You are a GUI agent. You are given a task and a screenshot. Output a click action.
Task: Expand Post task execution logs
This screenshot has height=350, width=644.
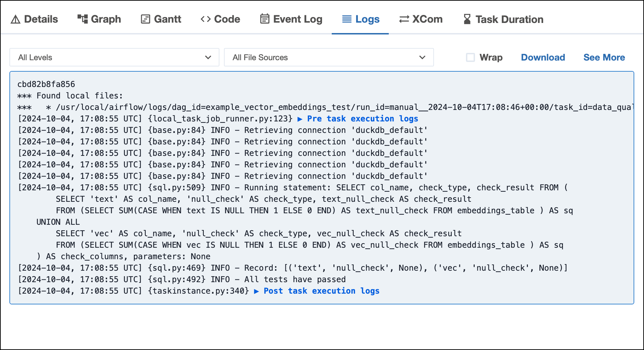coord(321,291)
